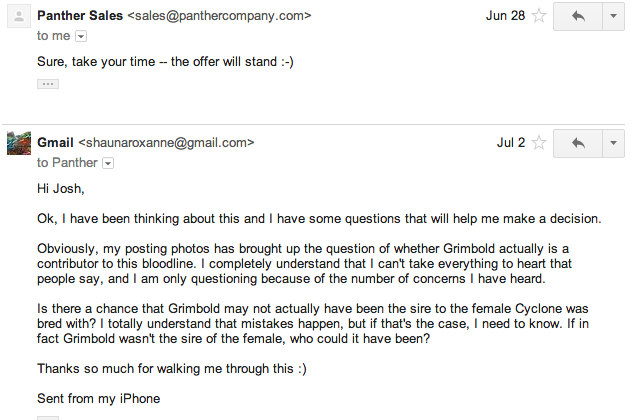Open more options for Jun 28 message

coord(613,16)
